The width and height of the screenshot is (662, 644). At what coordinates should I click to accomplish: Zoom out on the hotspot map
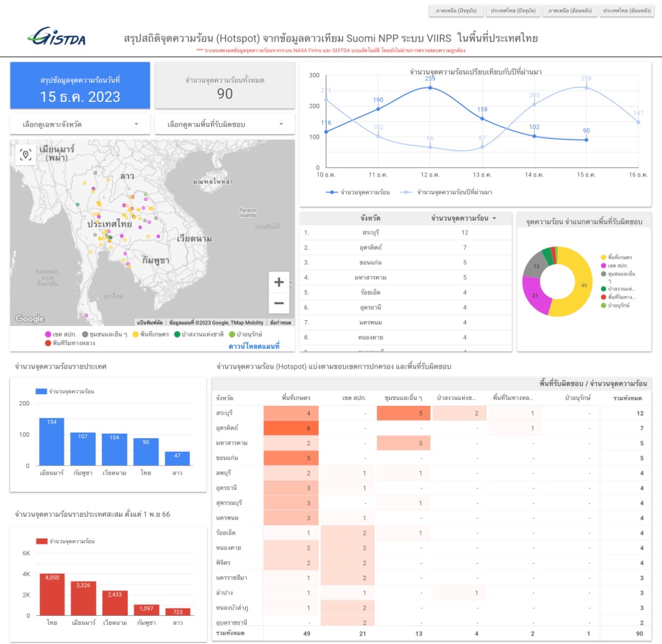(x=278, y=304)
